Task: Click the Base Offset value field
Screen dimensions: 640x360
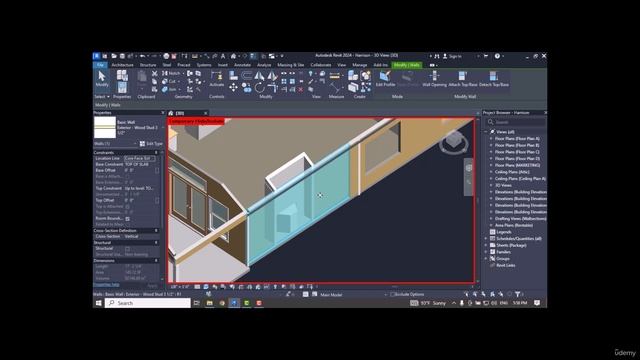Action: [x=139, y=170]
